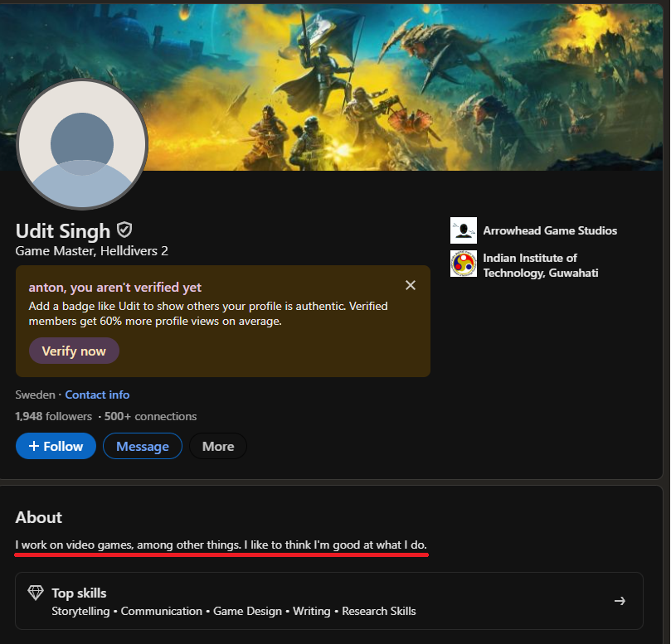Follow Udit Singh
This screenshot has width=671, height=644.
(56, 446)
